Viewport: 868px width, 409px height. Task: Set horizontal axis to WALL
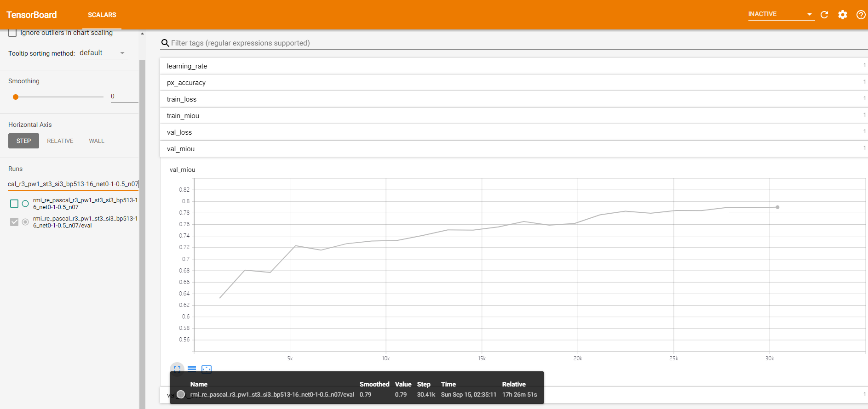(97, 141)
